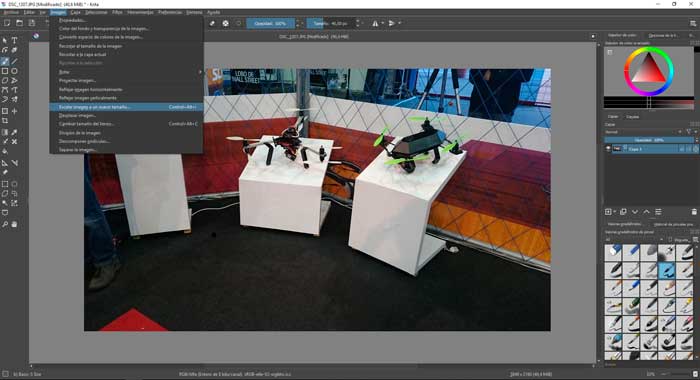Viewport: 700px width, 380px height.
Task: Select the Polygon shape tool
Action: 5,81
